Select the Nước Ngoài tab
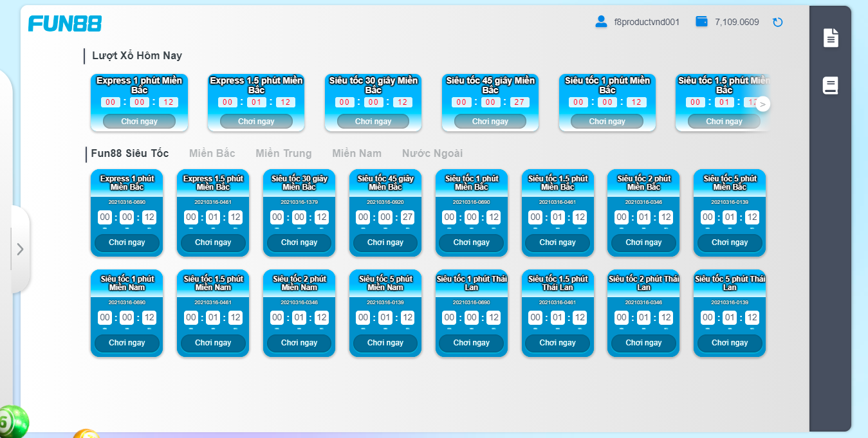868x438 pixels. [x=432, y=154]
